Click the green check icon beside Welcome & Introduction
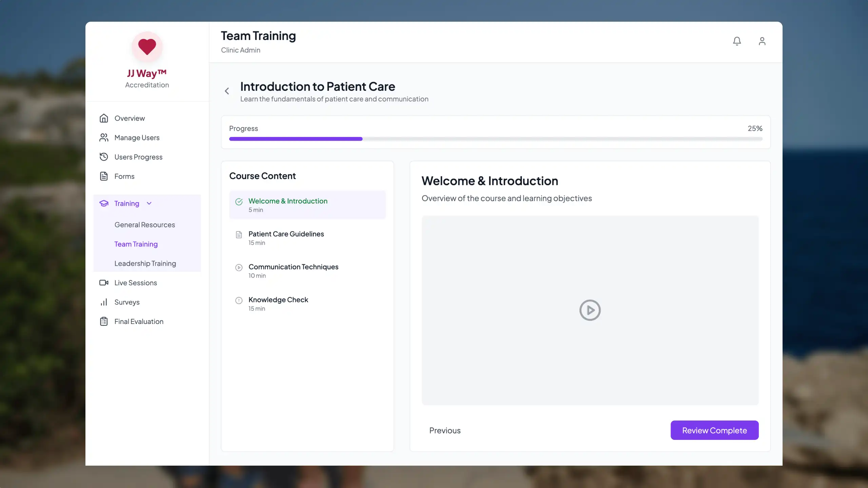This screenshot has width=868, height=488. 239,202
